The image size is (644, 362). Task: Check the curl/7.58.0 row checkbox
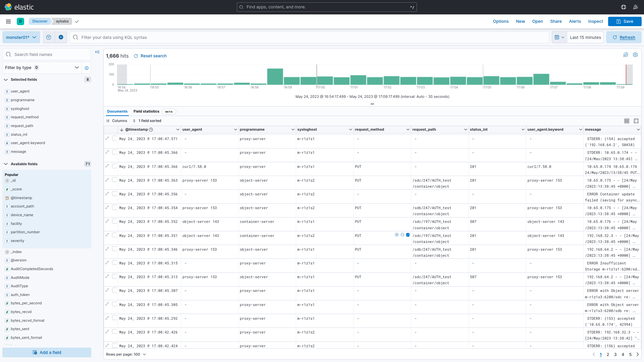pyautogui.click(x=114, y=166)
